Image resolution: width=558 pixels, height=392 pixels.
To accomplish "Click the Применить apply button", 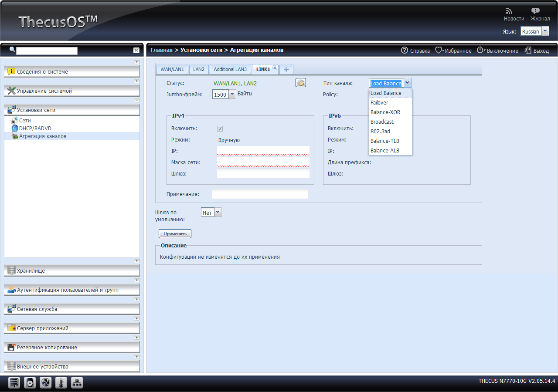I will [x=175, y=234].
